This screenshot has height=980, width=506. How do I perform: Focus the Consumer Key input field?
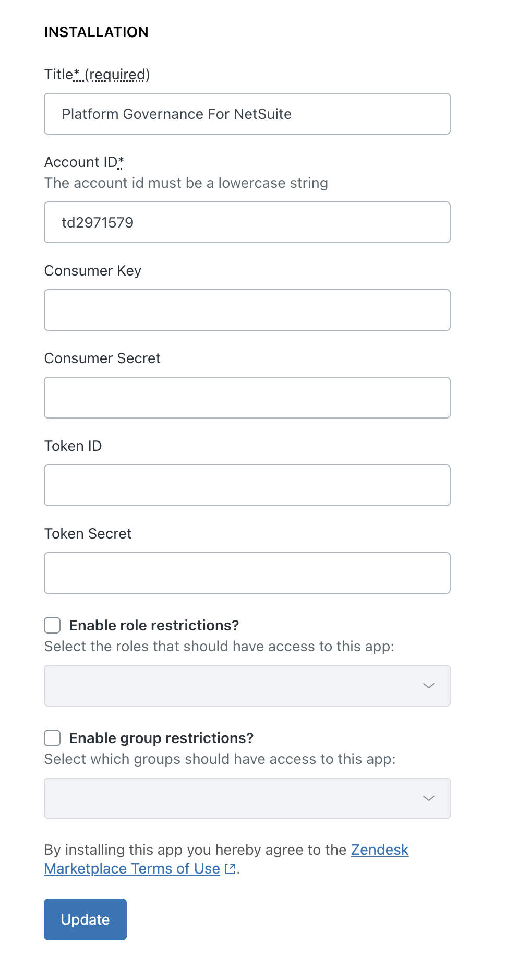tap(247, 310)
